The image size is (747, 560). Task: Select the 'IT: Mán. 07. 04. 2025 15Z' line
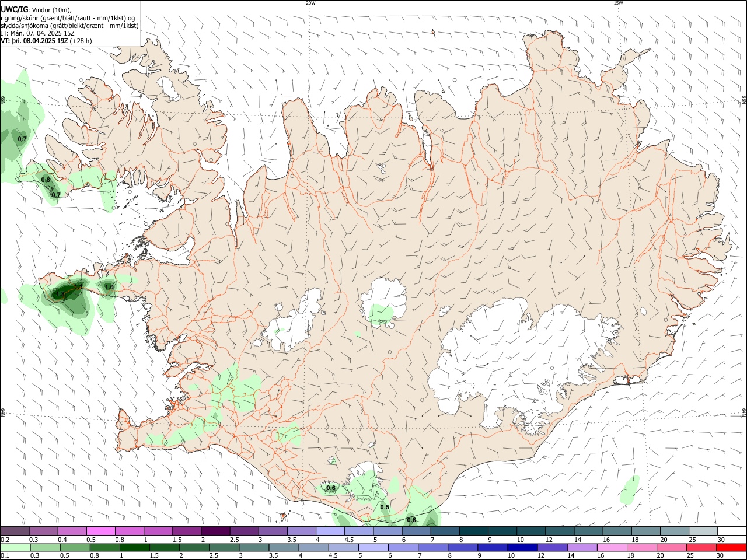coord(37,33)
